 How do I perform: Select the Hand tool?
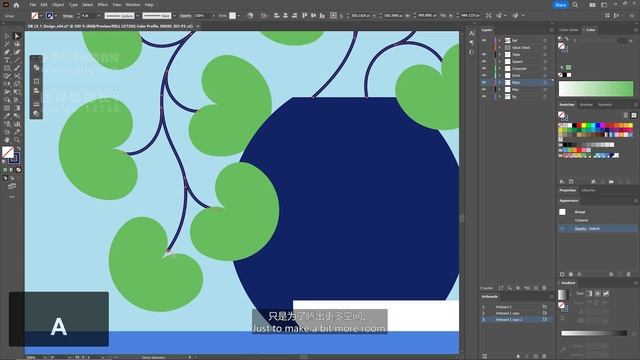(x=7, y=140)
